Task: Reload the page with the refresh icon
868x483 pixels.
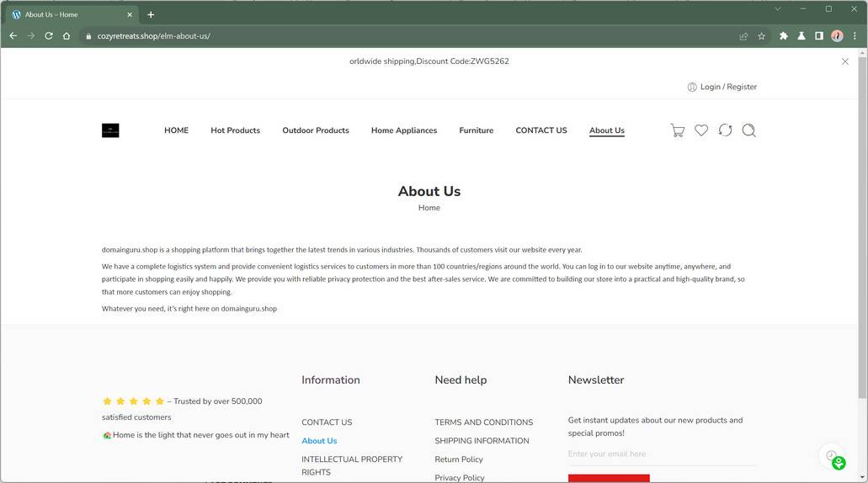Action: coord(49,36)
